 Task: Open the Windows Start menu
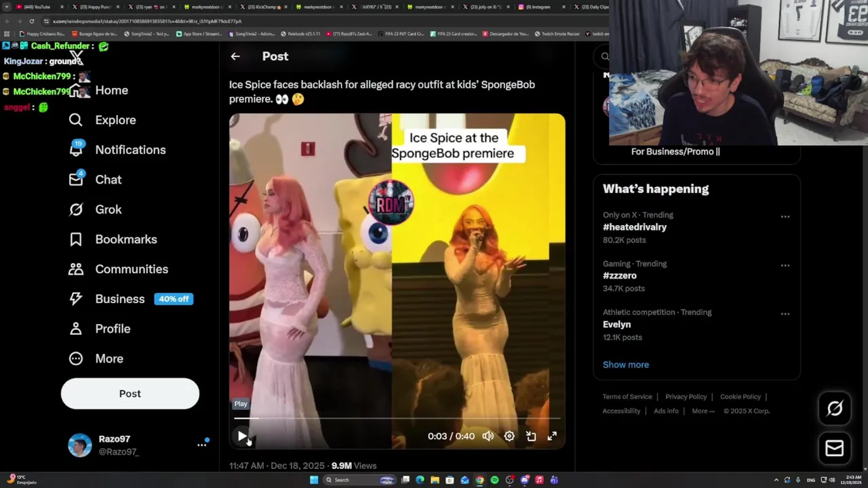(314, 480)
